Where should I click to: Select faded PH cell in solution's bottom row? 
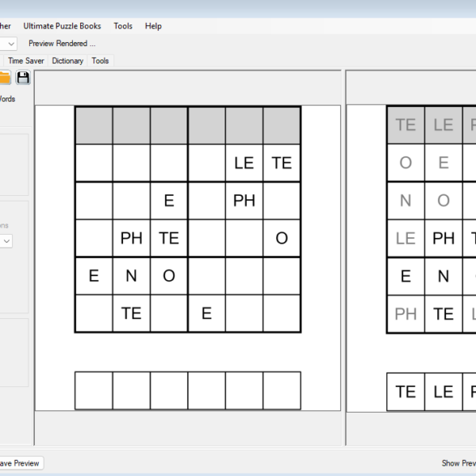(x=406, y=314)
